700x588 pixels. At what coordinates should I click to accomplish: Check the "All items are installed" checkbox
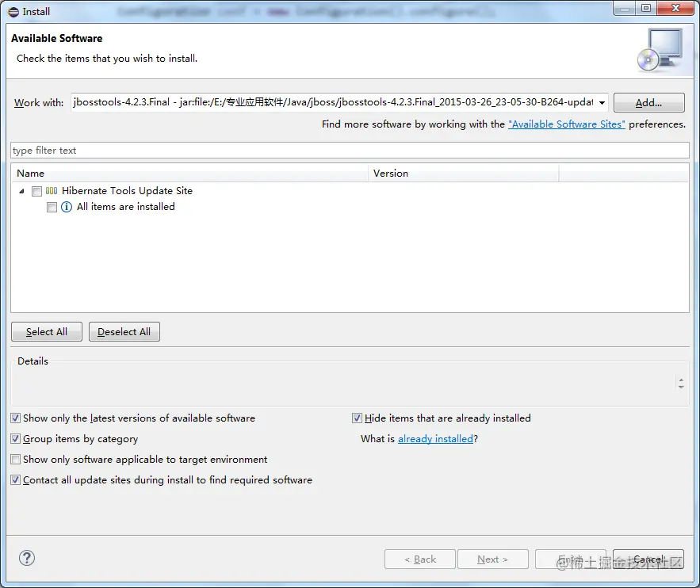(52, 207)
